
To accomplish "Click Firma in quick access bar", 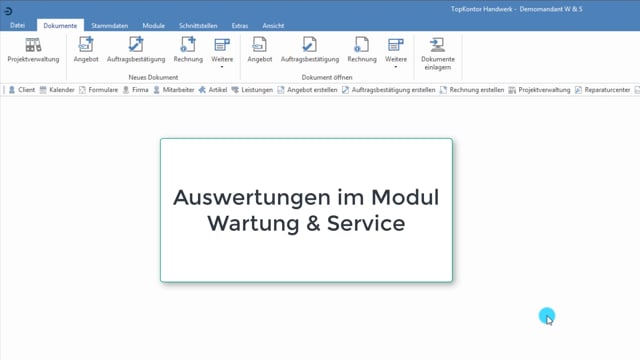I will pyautogui.click(x=136, y=90).
